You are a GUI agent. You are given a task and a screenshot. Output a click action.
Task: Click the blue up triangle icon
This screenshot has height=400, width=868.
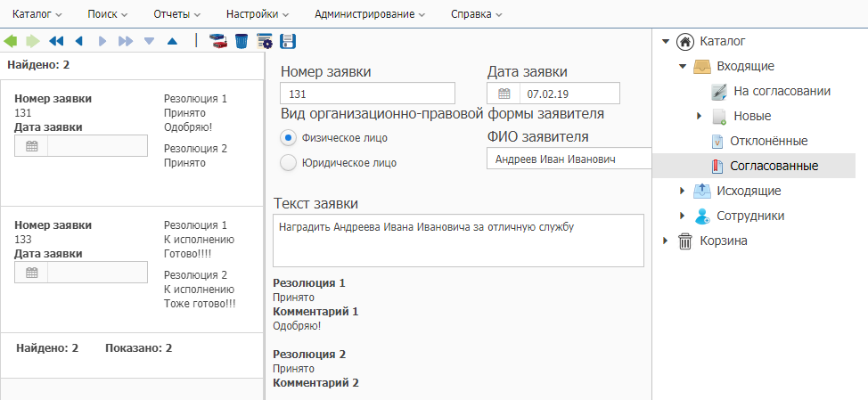(172, 41)
